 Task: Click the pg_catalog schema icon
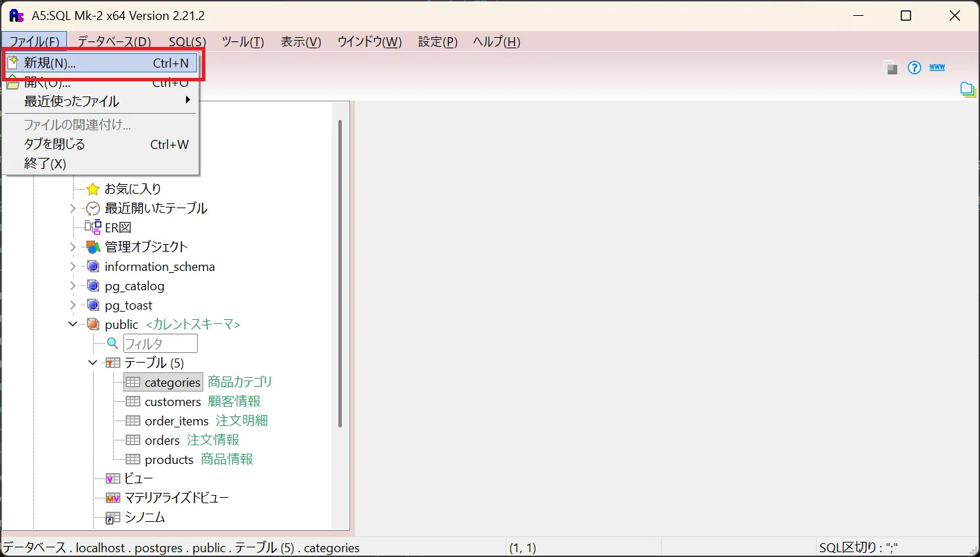click(93, 286)
